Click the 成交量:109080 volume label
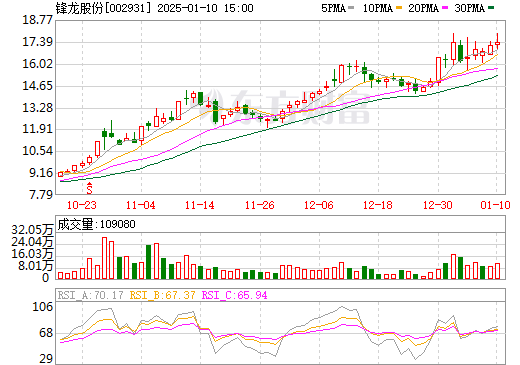This screenshot has width=520, height=365. coord(97,224)
